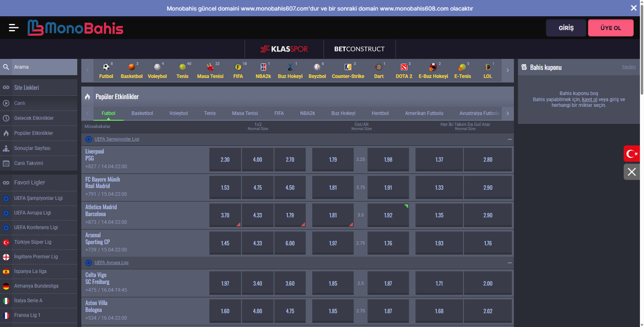Image resolution: width=644 pixels, height=327 pixels.
Task: Toggle the 1.53 odds for Bayern Münih
Action: (x=225, y=188)
